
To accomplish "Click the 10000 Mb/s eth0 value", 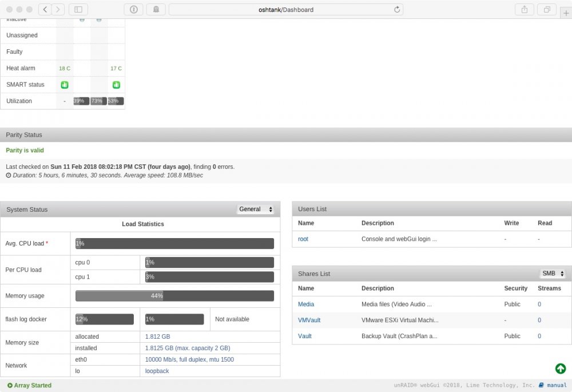I will click(x=189, y=359).
